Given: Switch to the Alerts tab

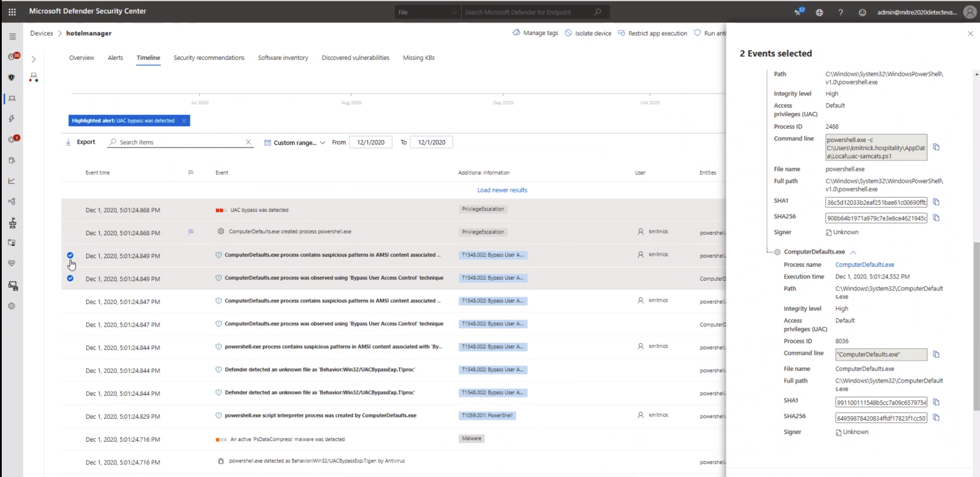Looking at the screenshot, I should click(115, 58).
